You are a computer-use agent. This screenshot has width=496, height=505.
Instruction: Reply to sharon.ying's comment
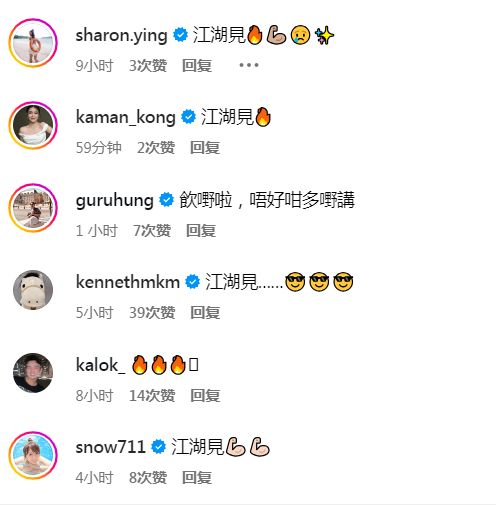[x=197, y=65]
